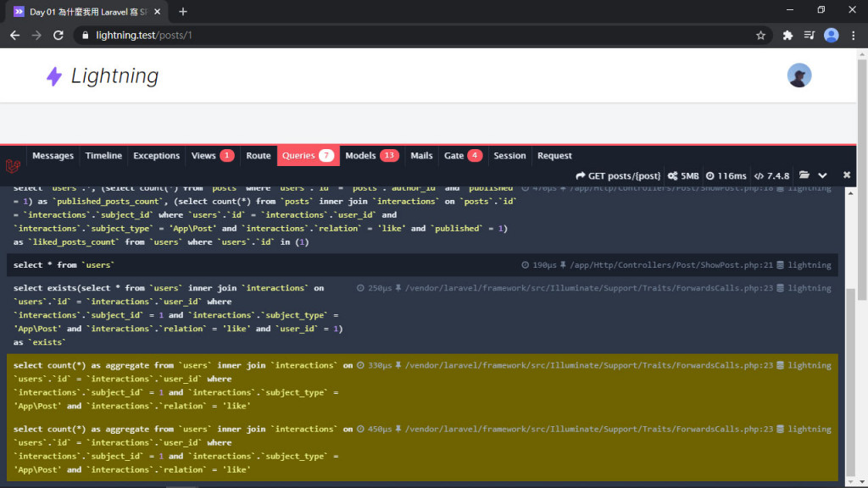Open the Exceptions tab
The image size is (868, 488).
(156, 156)
